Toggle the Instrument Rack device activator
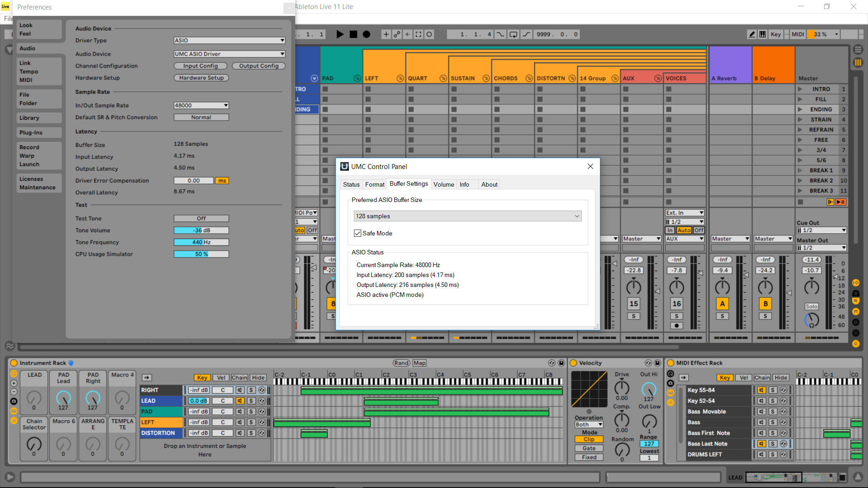This screenshot has width=868, height=488. 14,363
